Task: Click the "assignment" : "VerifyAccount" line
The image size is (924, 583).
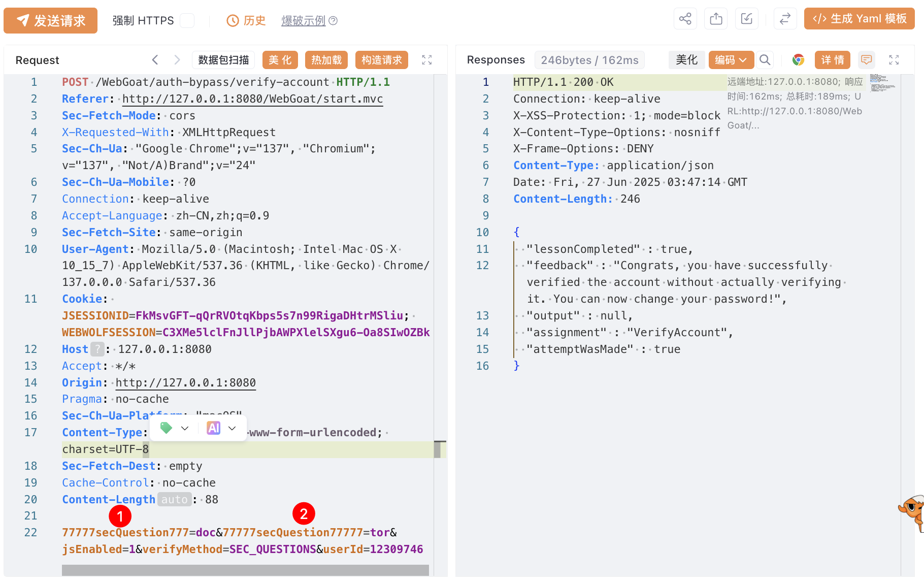Action: [x=630, y=333]
